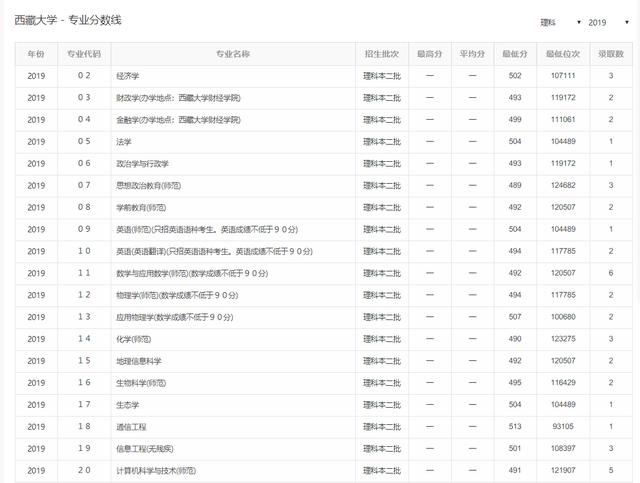
Task: Click the 最高分 column header
Action: pyautogui.click(x=429, y=54)
